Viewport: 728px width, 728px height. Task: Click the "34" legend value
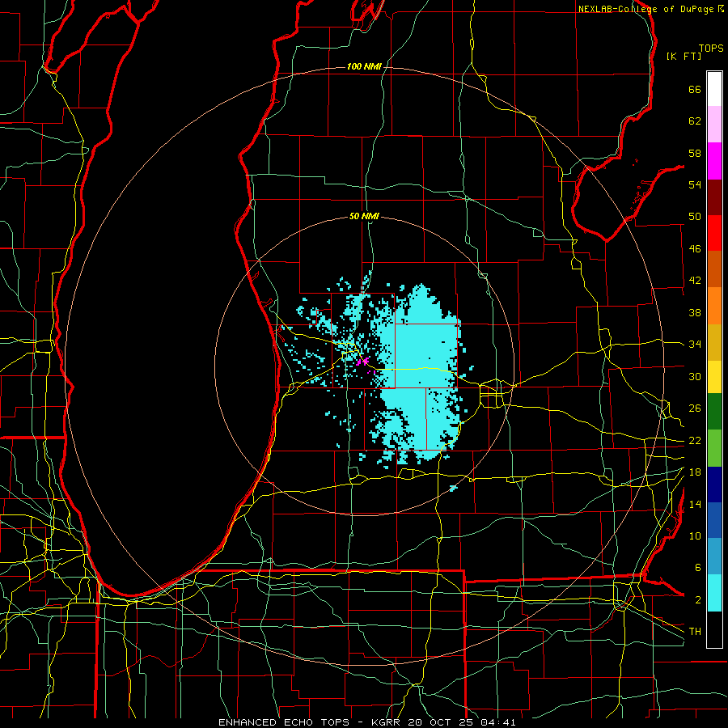click(695, 345)
